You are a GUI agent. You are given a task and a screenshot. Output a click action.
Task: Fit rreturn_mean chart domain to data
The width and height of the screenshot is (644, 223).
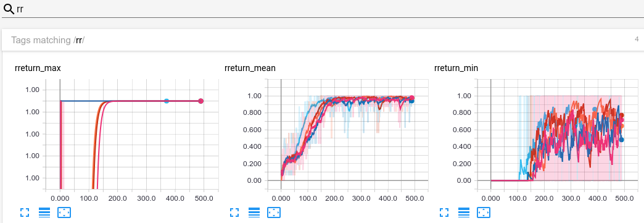pos(274,212)
